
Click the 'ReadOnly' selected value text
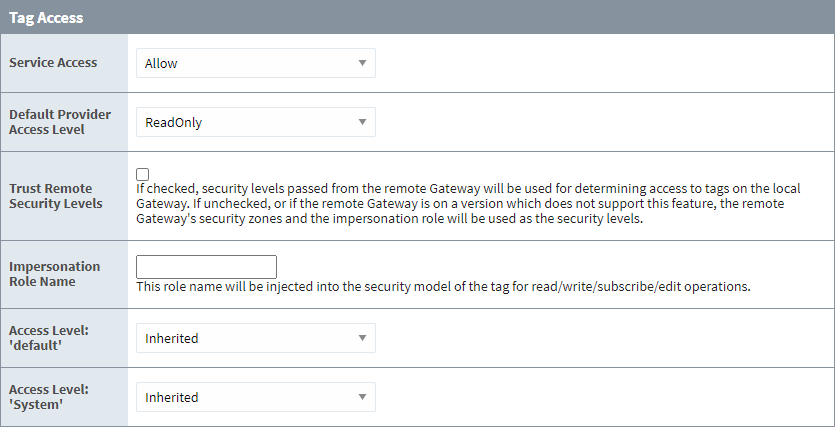[x=173, y=123]
